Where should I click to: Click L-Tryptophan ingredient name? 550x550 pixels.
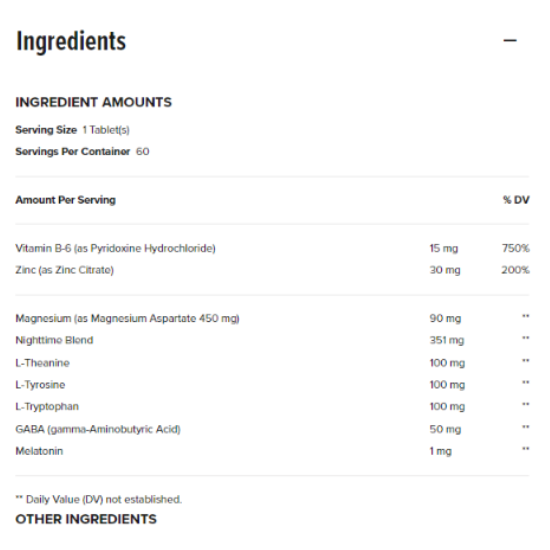(x=47, y=407)
